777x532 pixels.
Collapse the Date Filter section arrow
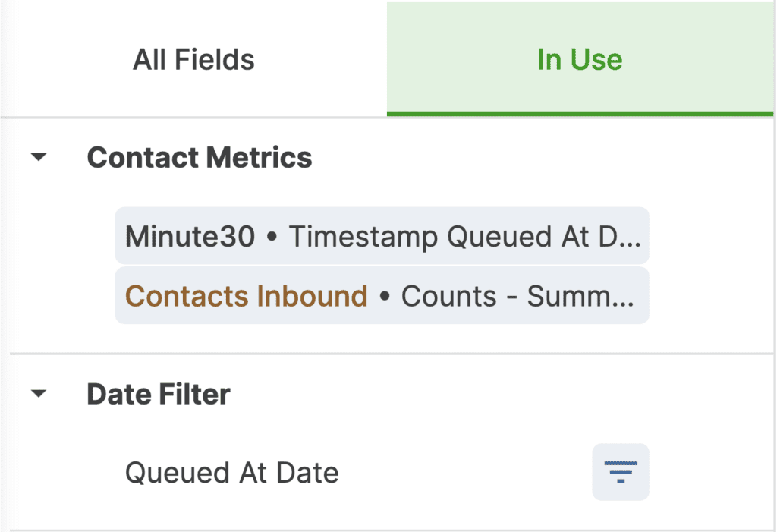click(39, 394)
